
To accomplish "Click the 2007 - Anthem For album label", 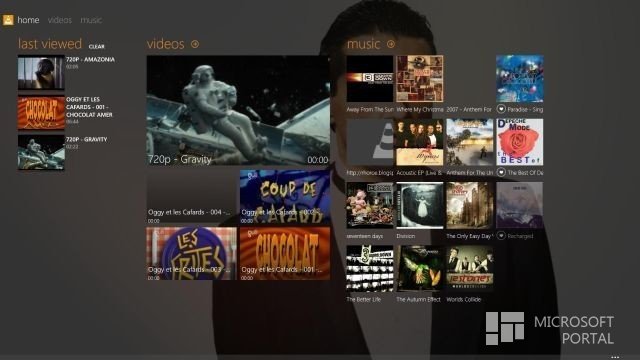I will point(469,109).
